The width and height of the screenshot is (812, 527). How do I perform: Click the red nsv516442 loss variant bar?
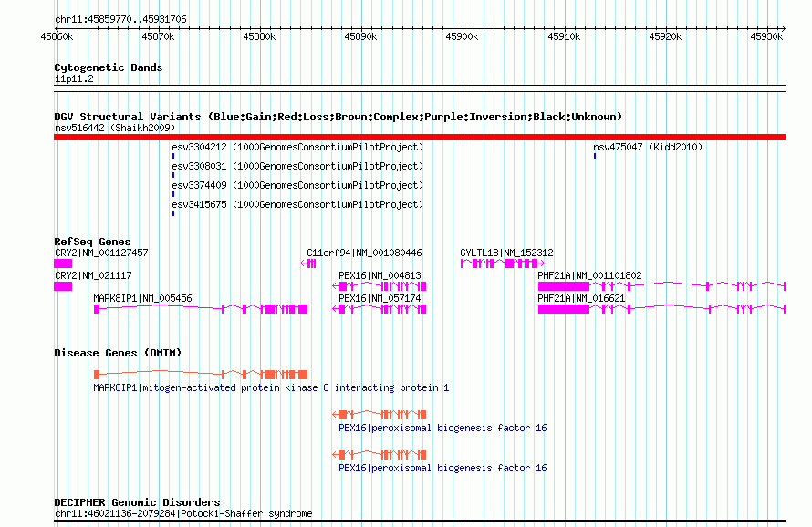point(420,137)
